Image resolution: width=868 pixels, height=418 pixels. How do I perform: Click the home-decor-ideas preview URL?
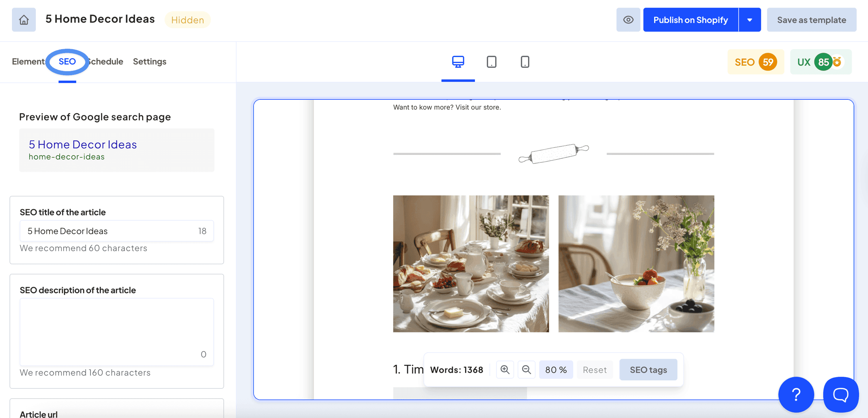pos(67,157)
